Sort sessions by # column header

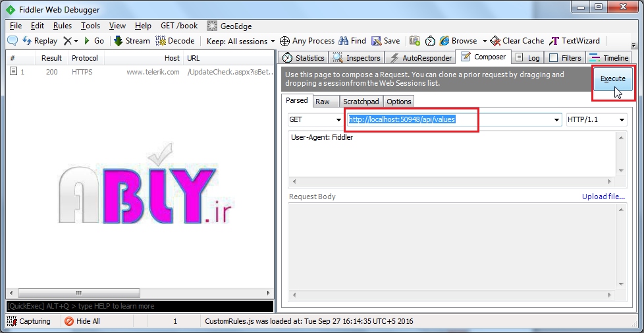tap(21, 58)
